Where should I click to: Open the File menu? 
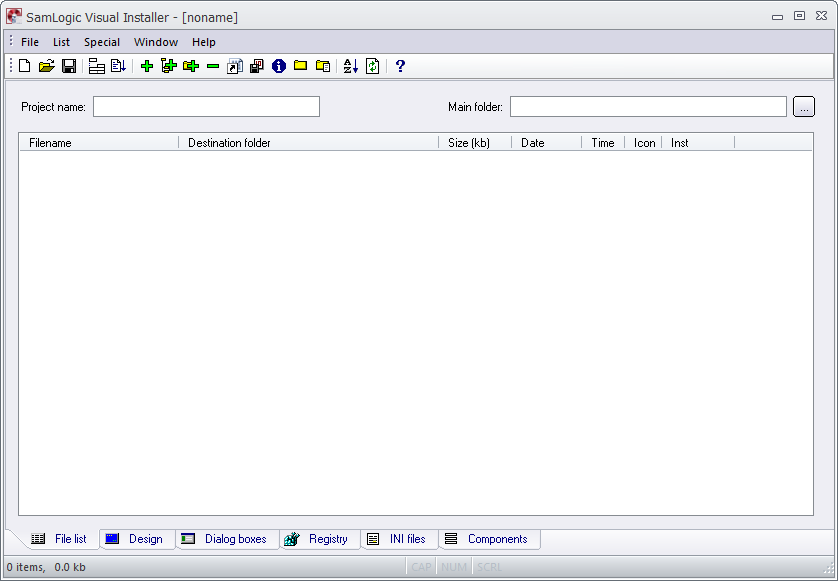click(x=30, y=42)
